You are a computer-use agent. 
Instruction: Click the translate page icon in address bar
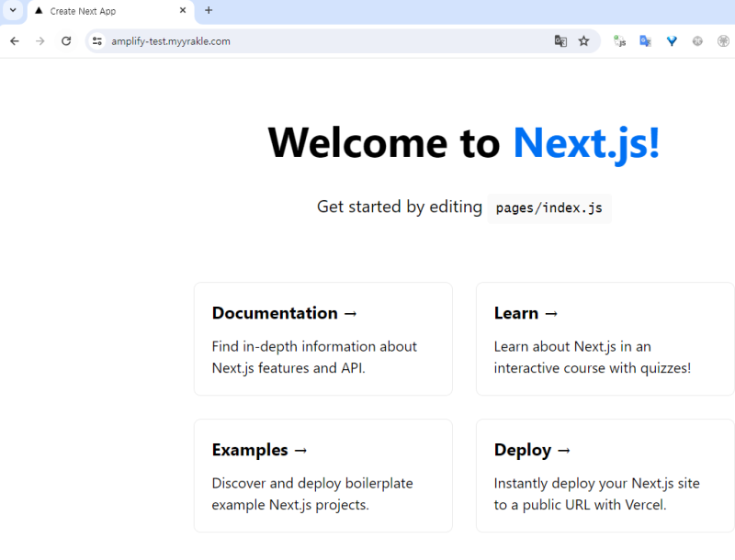(x=560, y=41)
